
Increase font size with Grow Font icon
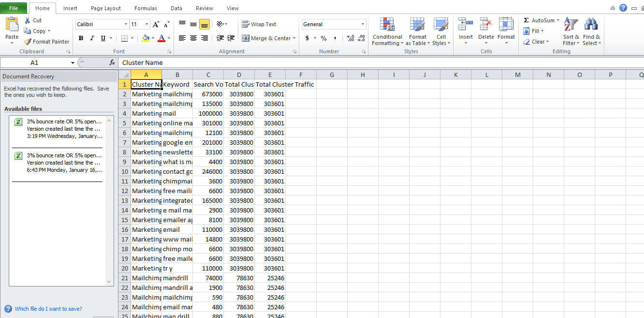pos(156,24)
